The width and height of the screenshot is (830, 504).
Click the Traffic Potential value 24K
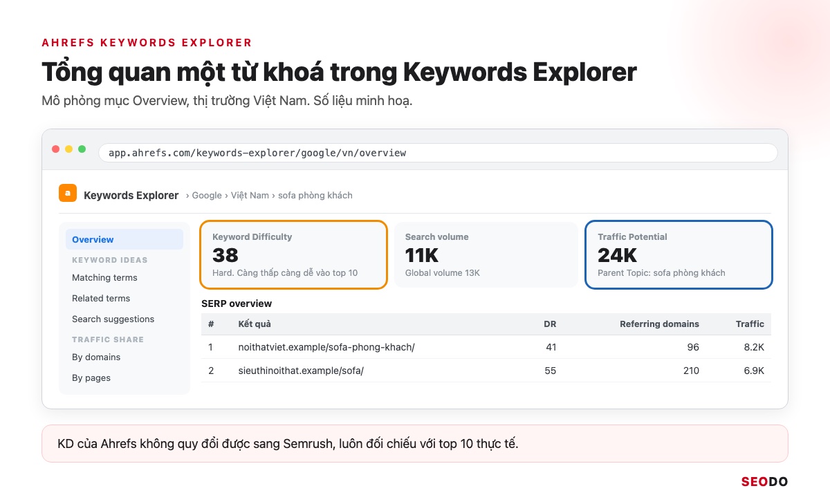tap(617, 255)
